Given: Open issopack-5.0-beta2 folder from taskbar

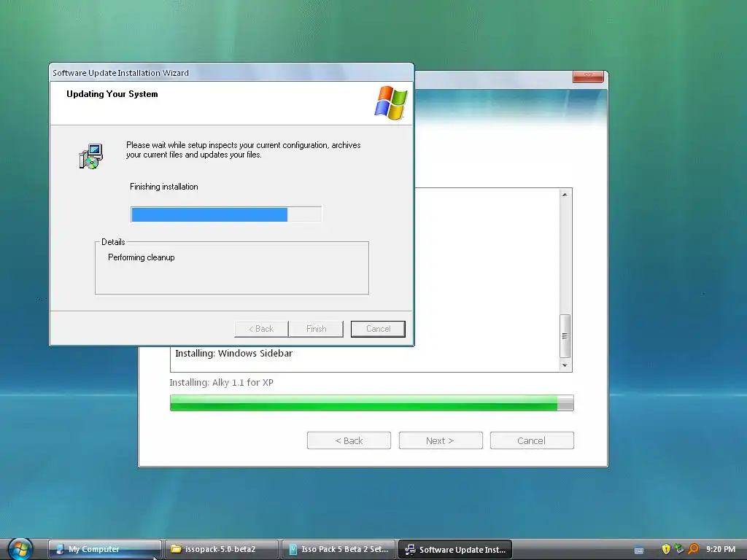Looking at the screenshot, I should click(222, 549).
